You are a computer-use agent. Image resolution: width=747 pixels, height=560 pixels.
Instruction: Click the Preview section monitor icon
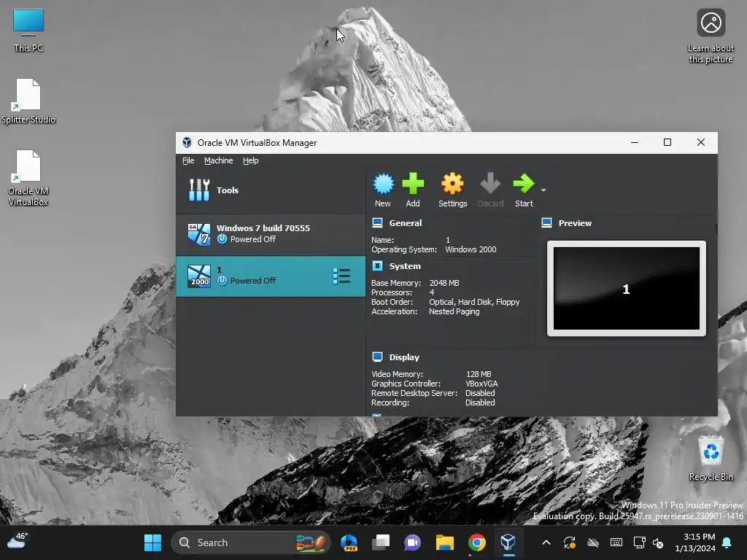pyautogui.click(x=547, y=223)
